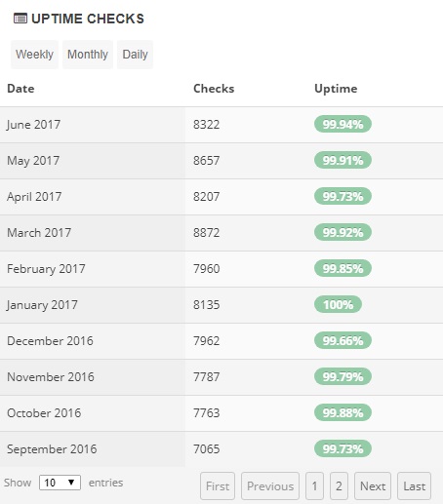Switch to the Daily view
Viewport: 443px width, 504px height.
click(x=135, y=55)
